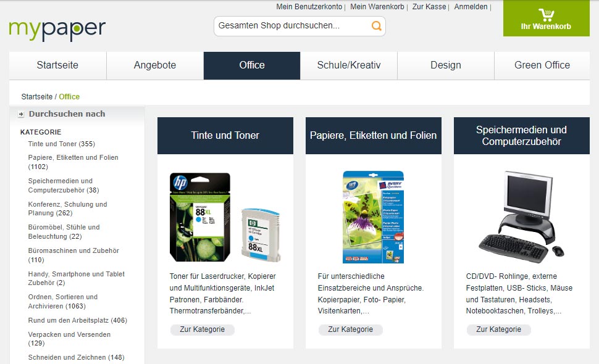
Task: Click the Startseite breadcrumb link
Action: [x=36, y=96]
